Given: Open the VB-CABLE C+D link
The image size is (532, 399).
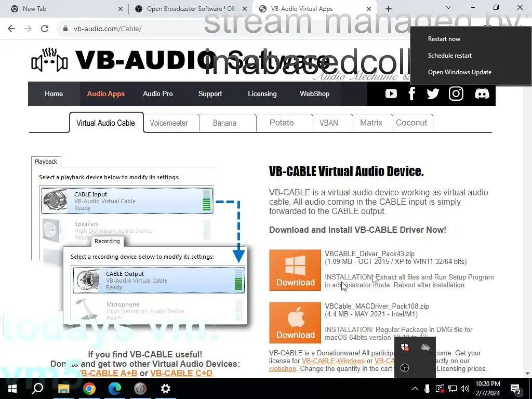Looking at the screenshot, I should (x=181, y=373).
